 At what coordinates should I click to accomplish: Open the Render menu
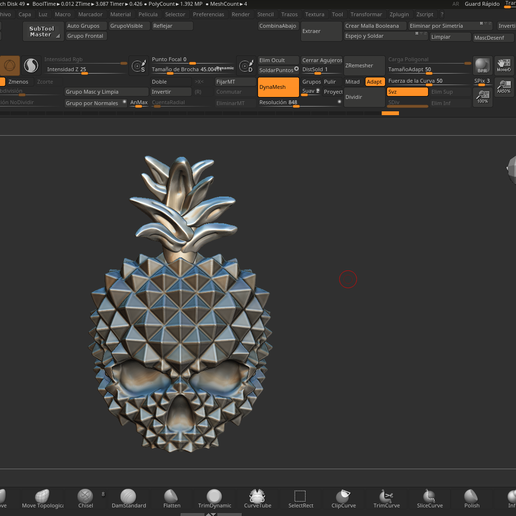click(240, 14)
